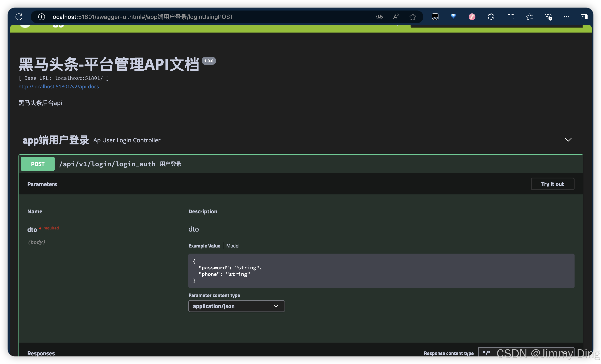Viewport: 601px width, 364px height.
Task: Open the favorites list icon
Action: click(x=529, y=17)
